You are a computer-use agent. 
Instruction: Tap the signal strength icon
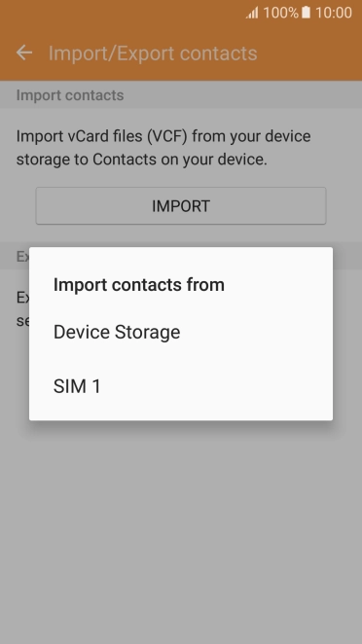(252, 14)
